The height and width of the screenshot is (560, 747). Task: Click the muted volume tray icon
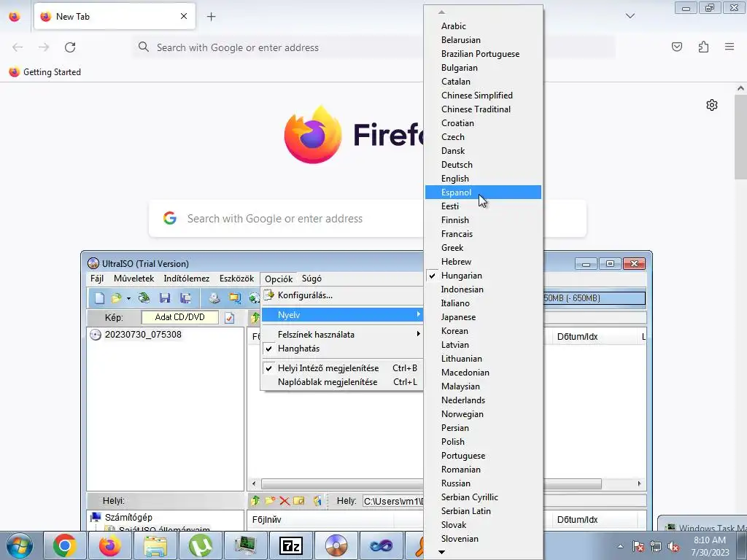point(673,547)
